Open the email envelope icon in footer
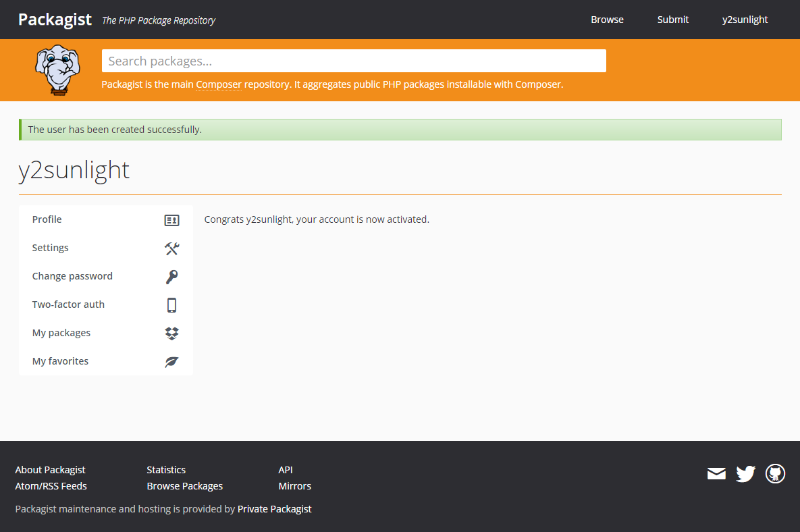The width and height of the screenshot is (800, 532). [x=716, y=474]
